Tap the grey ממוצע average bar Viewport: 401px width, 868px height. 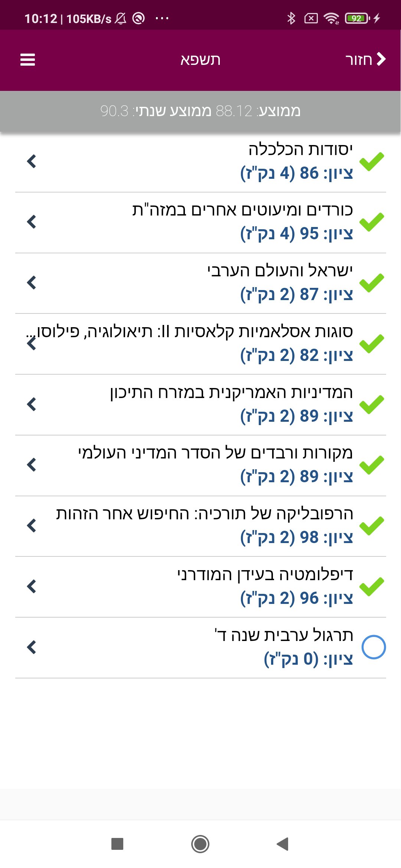[200, 111]
